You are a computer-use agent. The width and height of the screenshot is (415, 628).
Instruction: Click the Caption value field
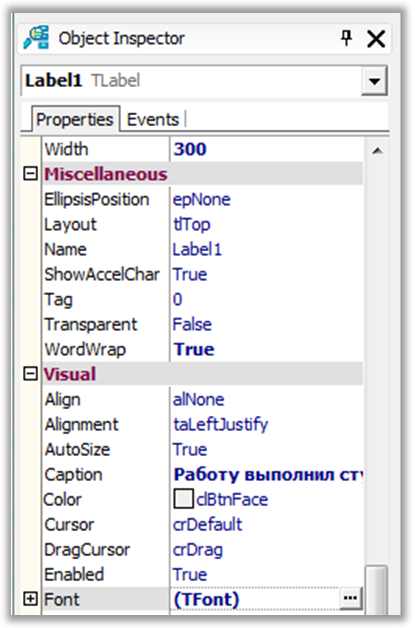coord(266,475)
